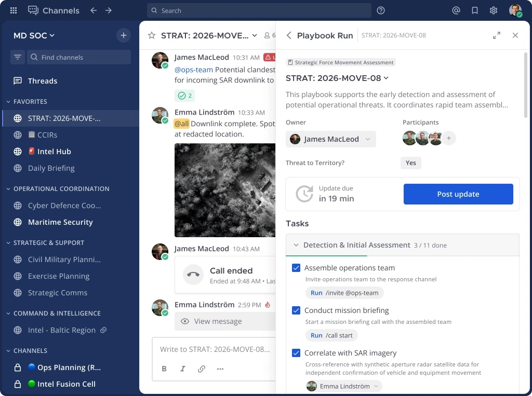The image size is (532, 396).
Task: Click the Playbook Run panel scrollbar
Action: pyautogui.click(x=526, y=85)
